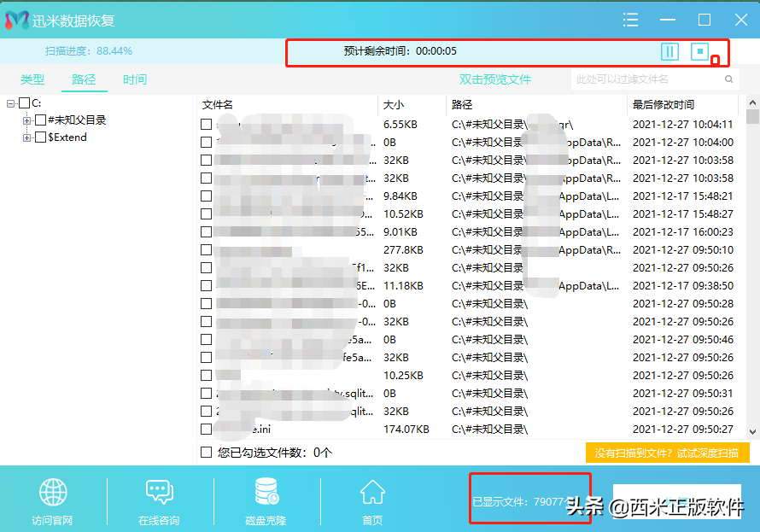This screenshot has height=532, width=760.
Task: Click the 没有扫描到文件？试试深度扫描 button
Action: coord(667,453)
